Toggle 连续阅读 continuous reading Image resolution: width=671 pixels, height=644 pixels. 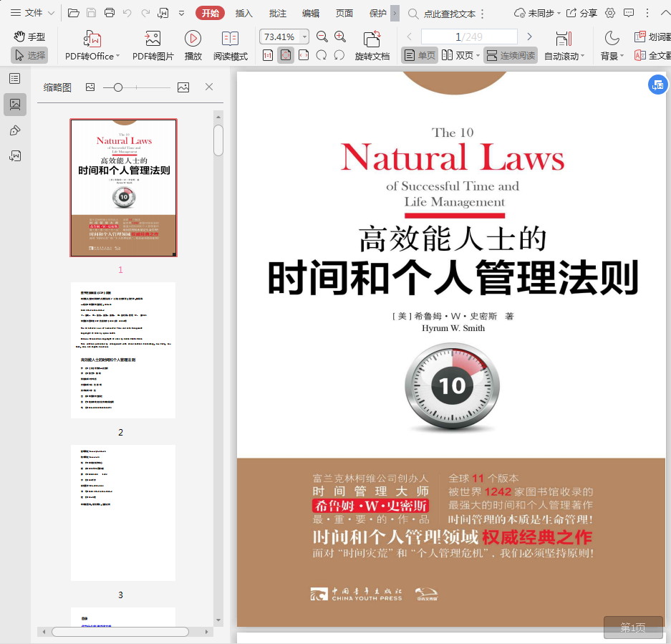coord(511,55)
